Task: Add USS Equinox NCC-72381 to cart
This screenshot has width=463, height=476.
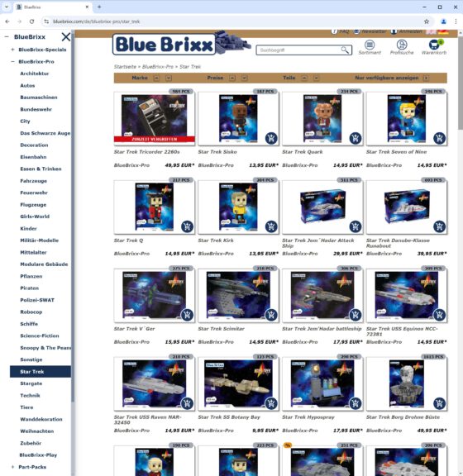Action: pos(439,315)
